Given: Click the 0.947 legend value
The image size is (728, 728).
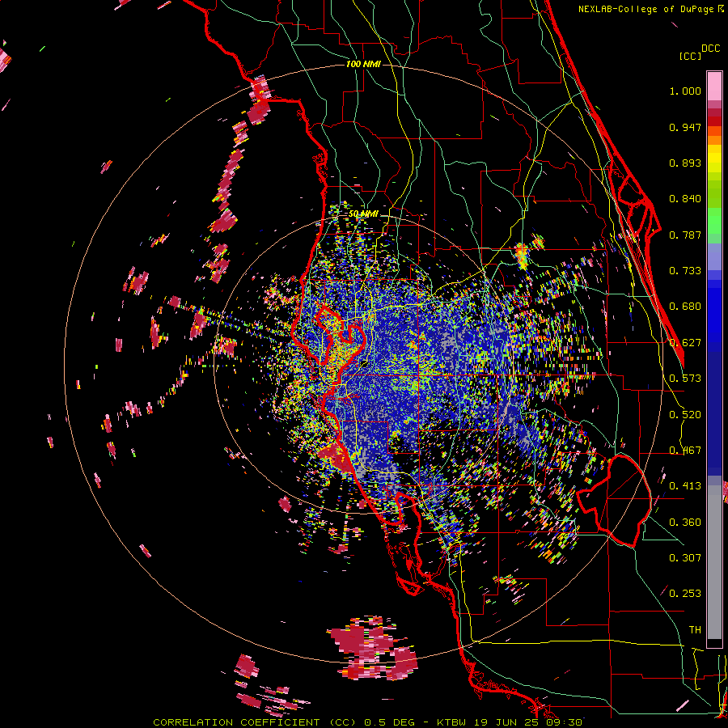Looking at the screenshot, I should [x=685, y=127].
